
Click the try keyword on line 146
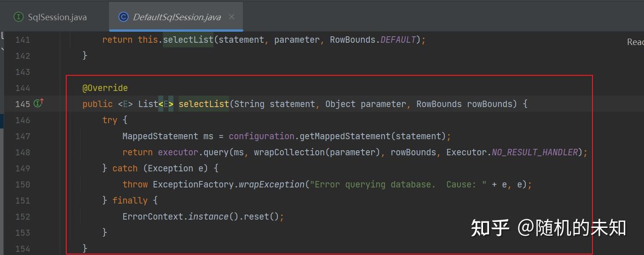point(109,120)
